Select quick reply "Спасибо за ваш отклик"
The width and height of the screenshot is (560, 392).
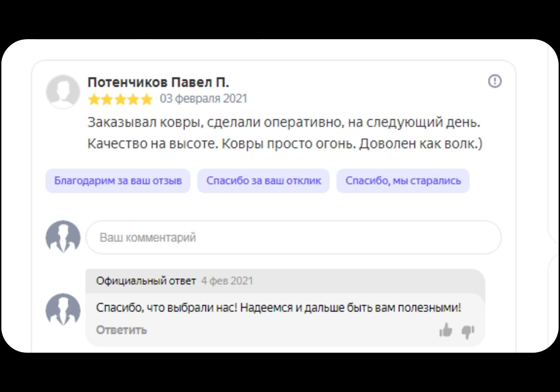coord(263,181)
